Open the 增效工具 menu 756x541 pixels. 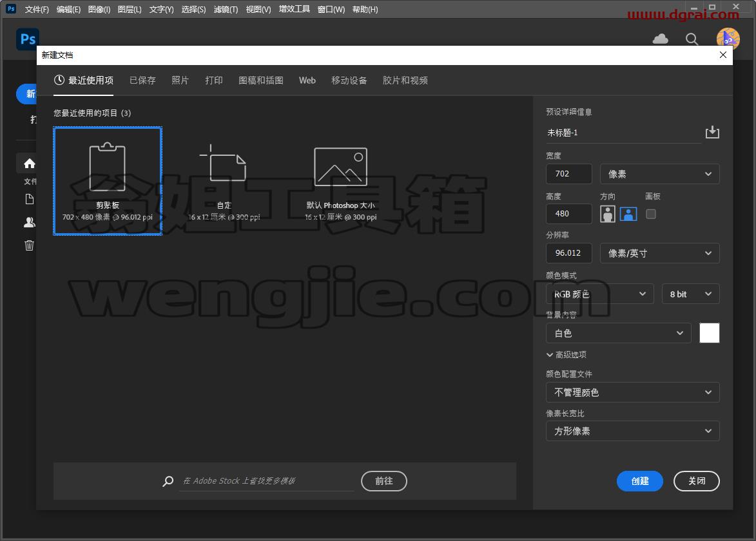point(294,9)
